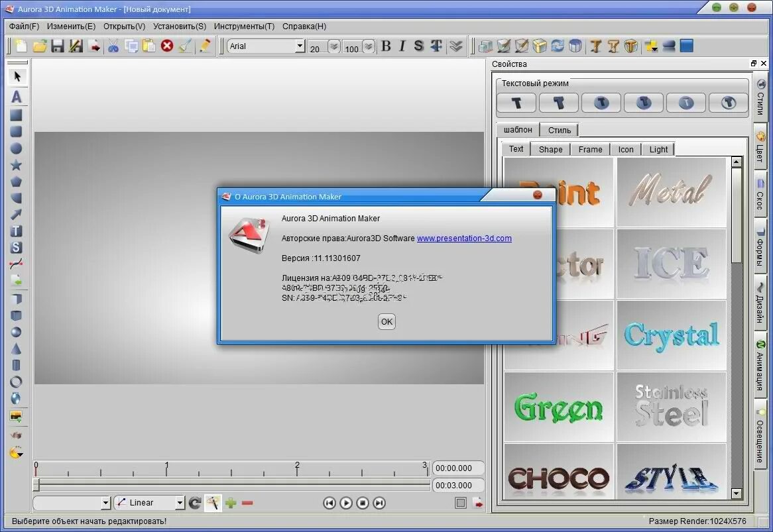
Task: Choose the sphere 3D object tool
Action: [16, 332]
